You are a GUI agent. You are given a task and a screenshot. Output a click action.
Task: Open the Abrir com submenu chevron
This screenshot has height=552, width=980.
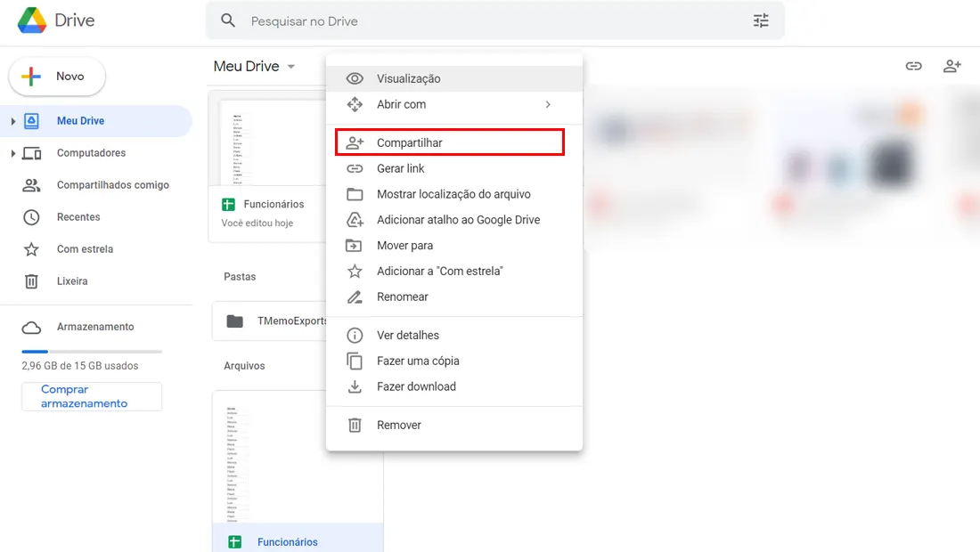[548, 104]
